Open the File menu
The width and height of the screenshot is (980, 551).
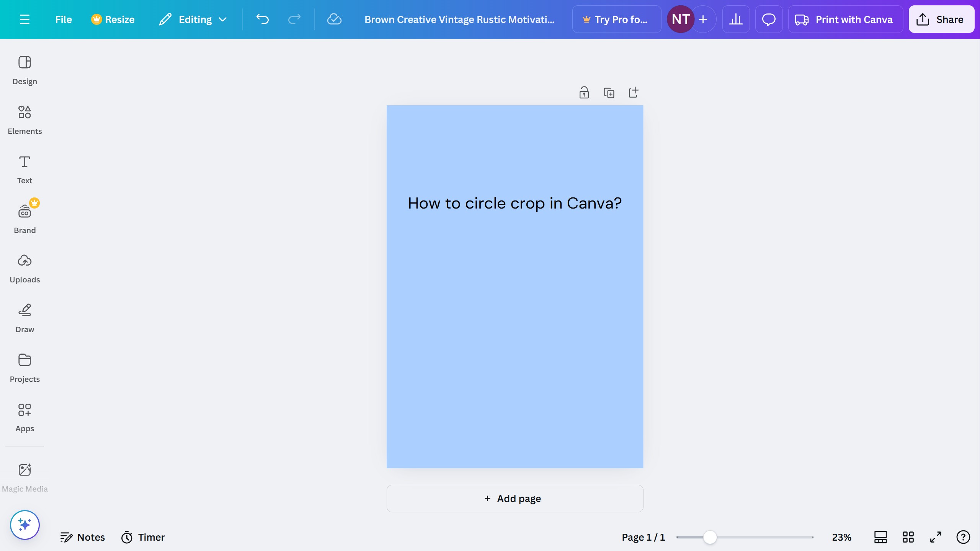63,19
